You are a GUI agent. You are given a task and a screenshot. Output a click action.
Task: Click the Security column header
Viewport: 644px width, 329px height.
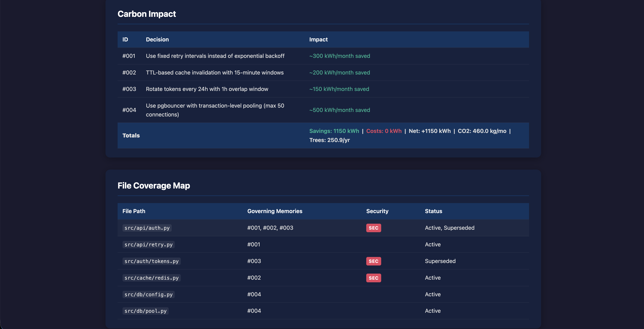(x=377, y=211)
